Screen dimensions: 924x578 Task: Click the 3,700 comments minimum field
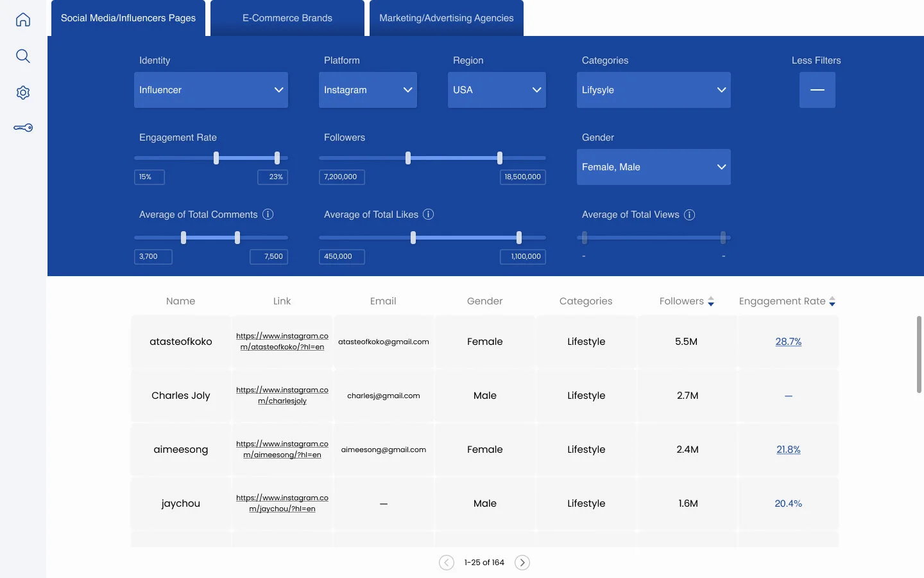tap(153, 256)
